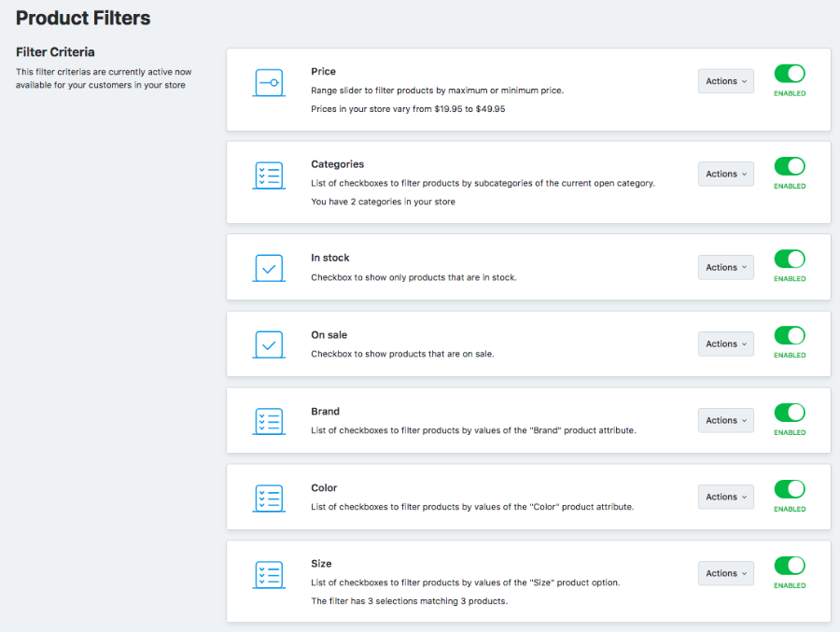Disable the Price filter toggle
This screenshot has height=632, width=840.
[790, 74]
